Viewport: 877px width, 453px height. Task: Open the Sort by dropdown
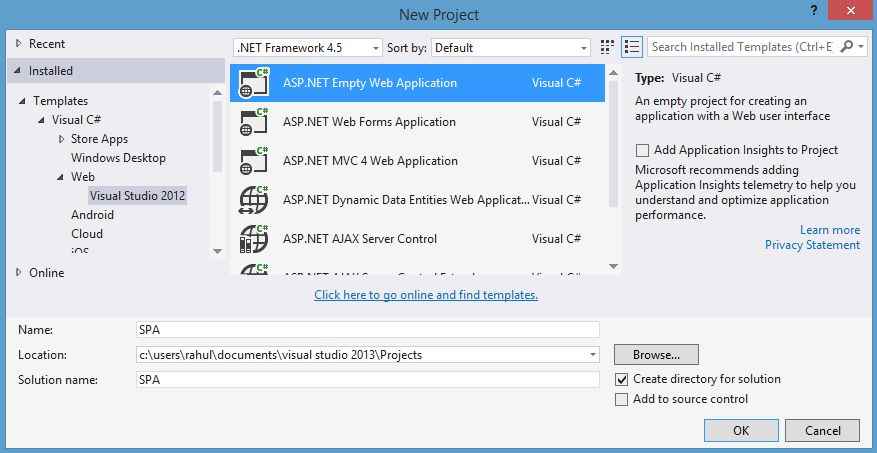(512, 47)
